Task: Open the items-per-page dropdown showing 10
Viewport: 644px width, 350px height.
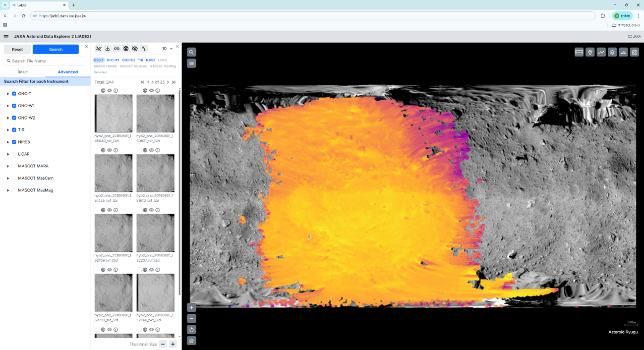Action: click(167, 49)
